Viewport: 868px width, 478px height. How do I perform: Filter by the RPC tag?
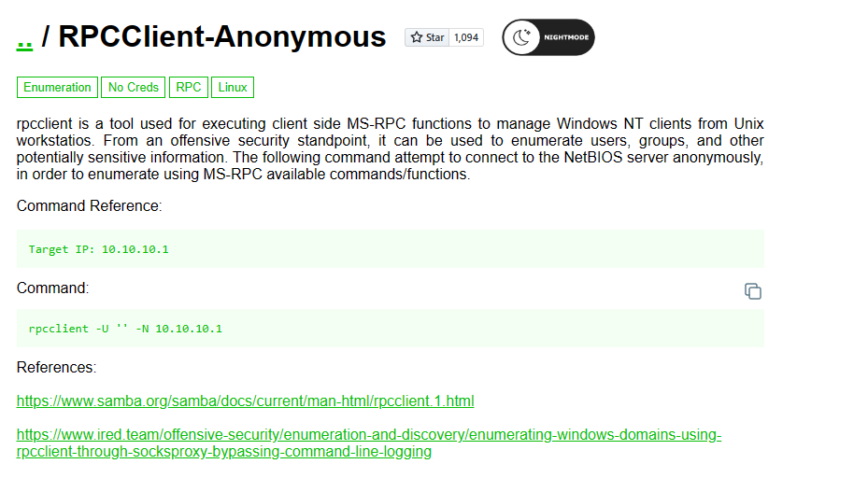point(189,88)
